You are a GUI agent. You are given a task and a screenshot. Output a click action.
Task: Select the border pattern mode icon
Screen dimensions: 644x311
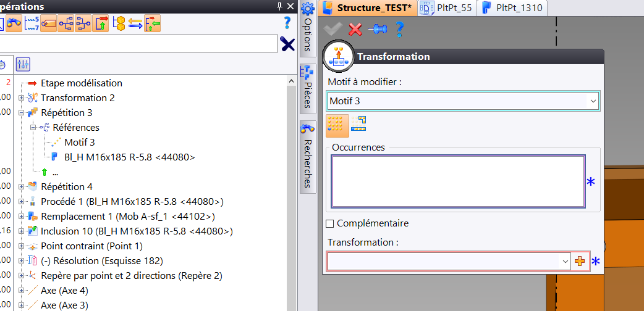click(x=358, y=124)
